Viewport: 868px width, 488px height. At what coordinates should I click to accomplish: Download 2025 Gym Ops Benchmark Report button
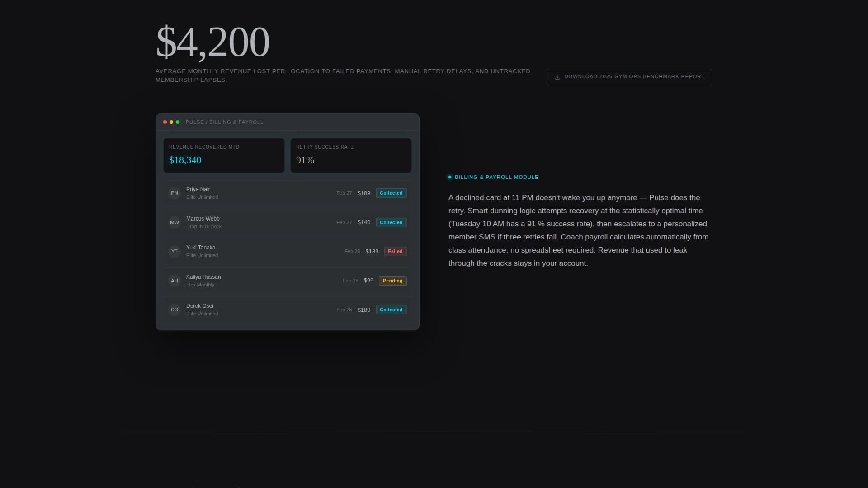[629, 76]
